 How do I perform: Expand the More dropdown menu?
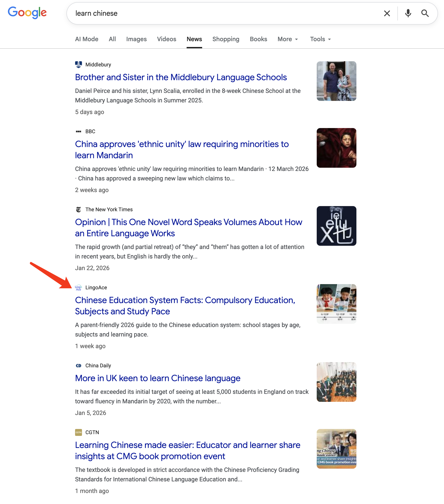[288, 39]
